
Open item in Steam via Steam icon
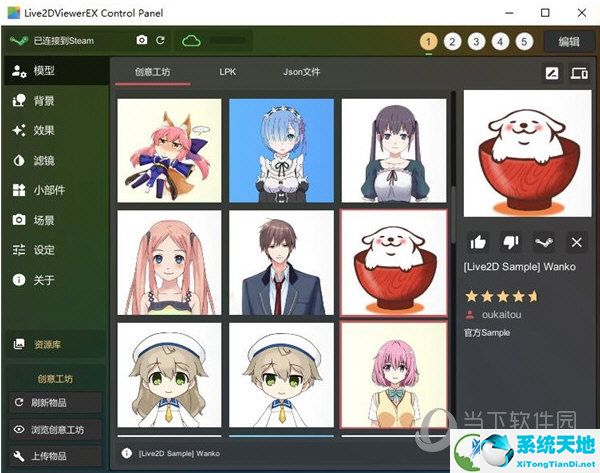[544, 242]
